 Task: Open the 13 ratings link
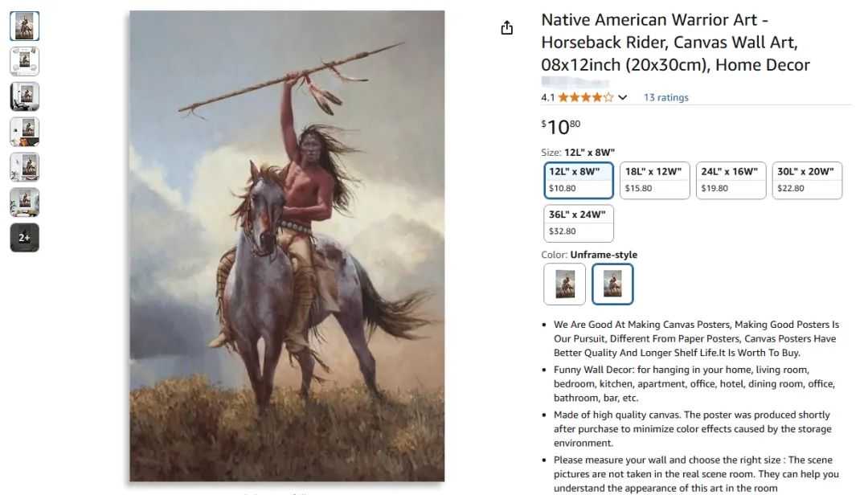[x=666, y=97]
